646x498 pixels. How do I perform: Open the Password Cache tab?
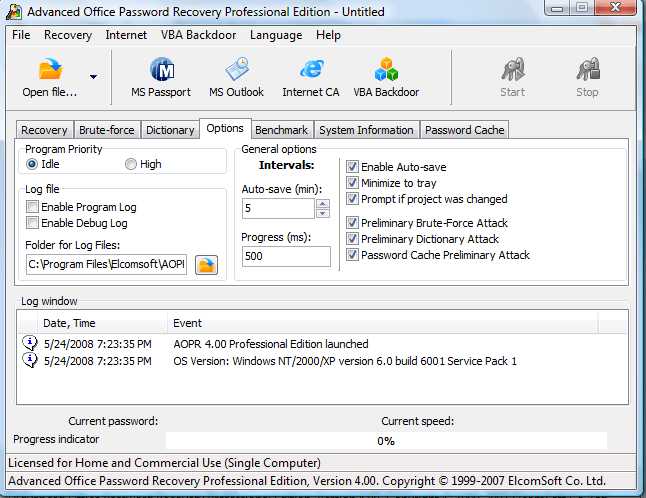[465, 130]
